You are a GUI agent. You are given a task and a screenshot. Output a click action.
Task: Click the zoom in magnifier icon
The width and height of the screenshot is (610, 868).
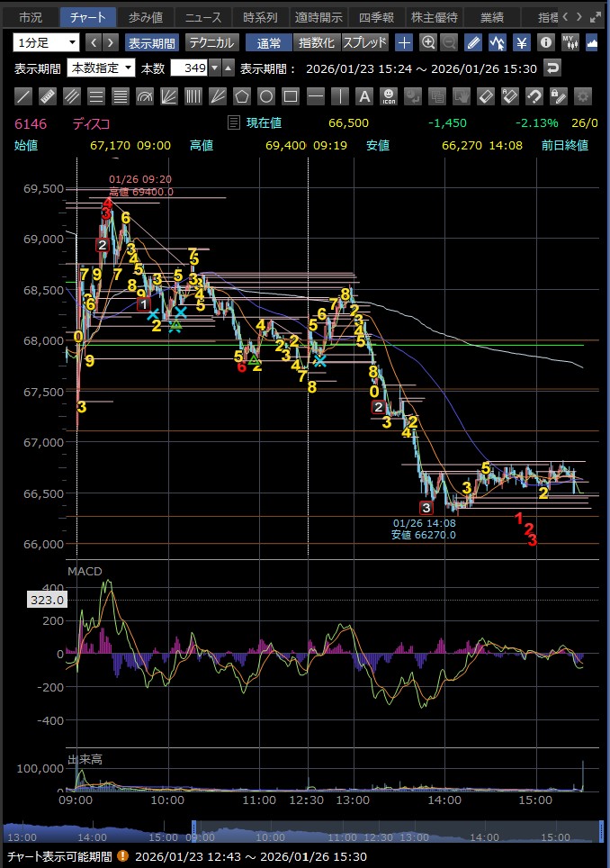[x=428, y=42]
